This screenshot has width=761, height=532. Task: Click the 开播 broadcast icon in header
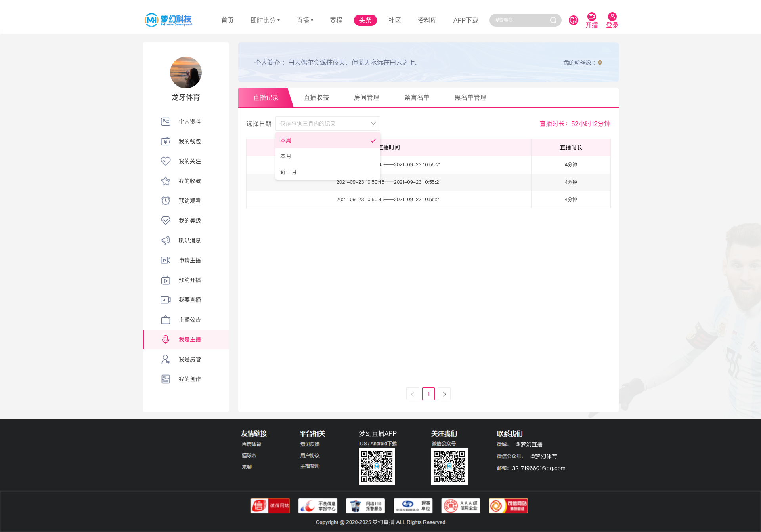point(592,17)
